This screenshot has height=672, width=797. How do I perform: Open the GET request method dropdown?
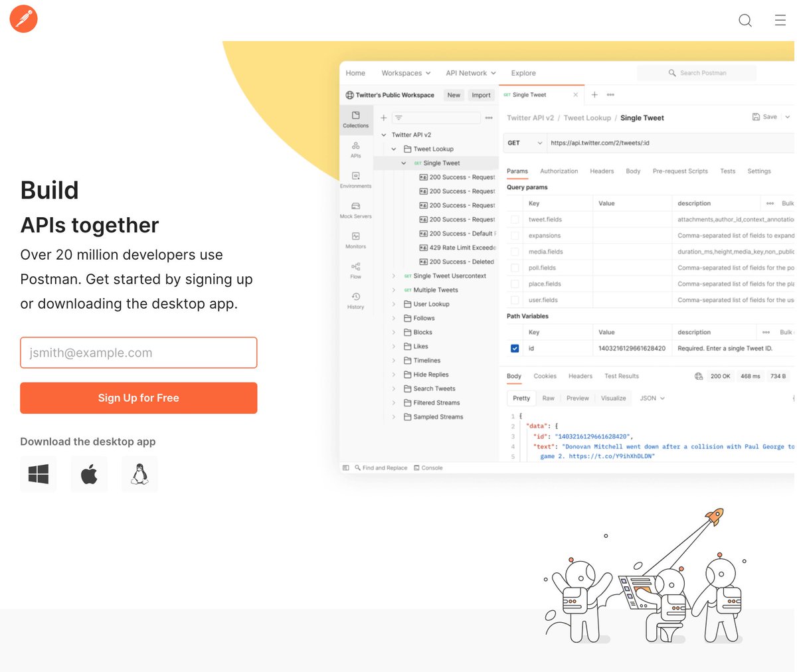tap(525, 143)
